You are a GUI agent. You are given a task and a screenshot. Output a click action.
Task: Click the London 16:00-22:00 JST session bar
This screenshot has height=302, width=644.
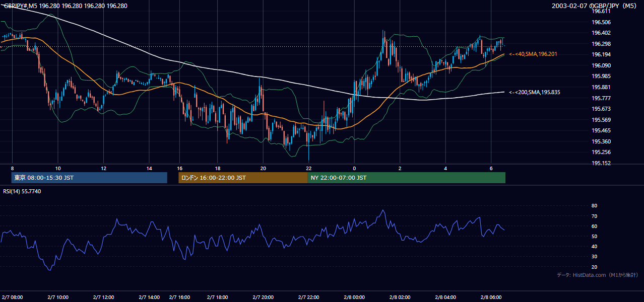pyautogui.click(x=243, y=178)
